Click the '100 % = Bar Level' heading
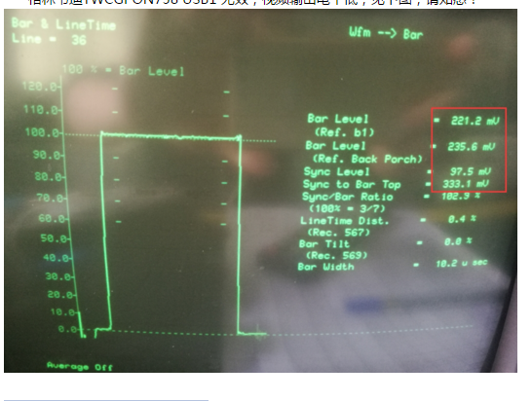Image resolution: width=532 pixels, height=401 pixels. (x=123, y=71)
